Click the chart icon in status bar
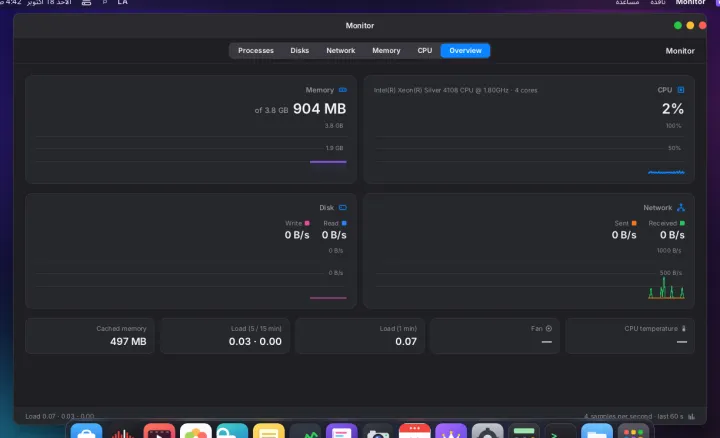This screenshot has height=438, width=720. click(x=691, y=416)
